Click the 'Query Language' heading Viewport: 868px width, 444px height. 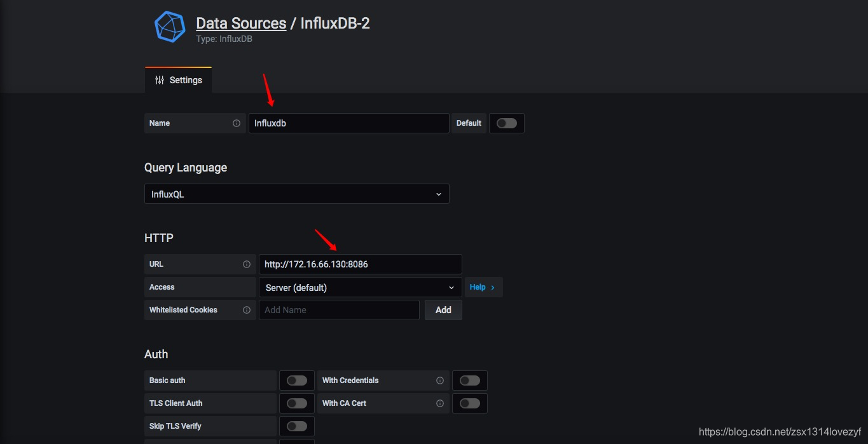pos(186,168)
